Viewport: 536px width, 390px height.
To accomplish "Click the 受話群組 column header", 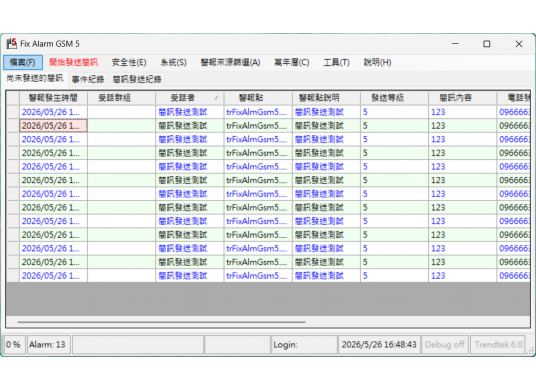I will [x=121, y=98].
